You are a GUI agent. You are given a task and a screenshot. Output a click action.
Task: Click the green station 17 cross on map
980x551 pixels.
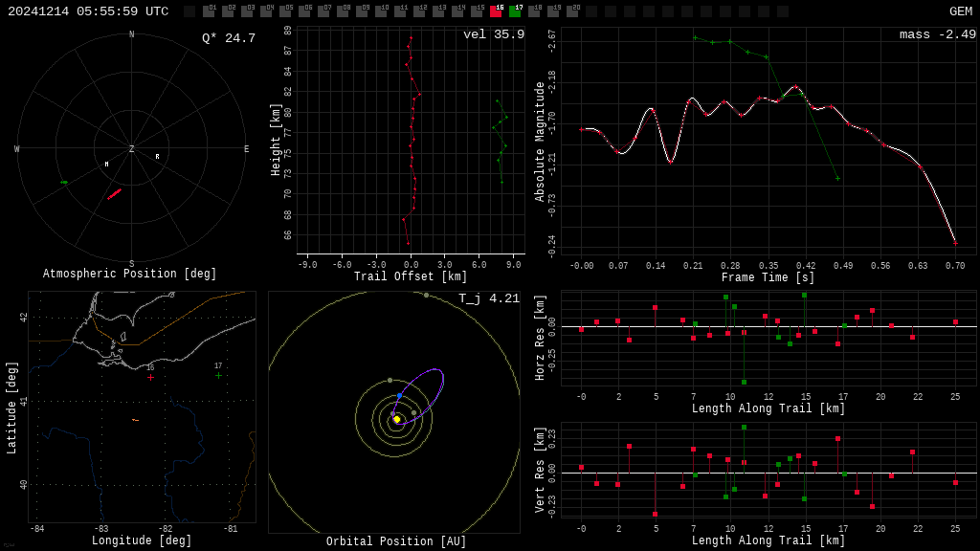219,375
